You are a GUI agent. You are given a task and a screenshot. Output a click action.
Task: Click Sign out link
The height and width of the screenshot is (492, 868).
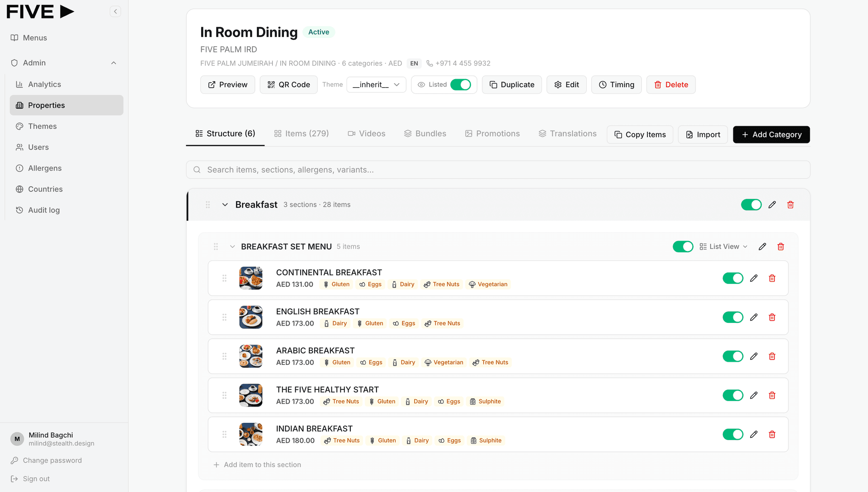30,479
